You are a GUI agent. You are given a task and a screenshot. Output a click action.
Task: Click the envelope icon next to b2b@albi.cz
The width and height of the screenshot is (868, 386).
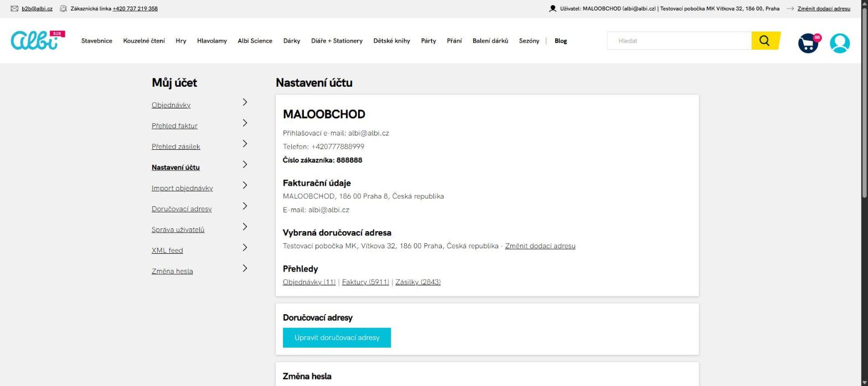(x=14, y=9)
